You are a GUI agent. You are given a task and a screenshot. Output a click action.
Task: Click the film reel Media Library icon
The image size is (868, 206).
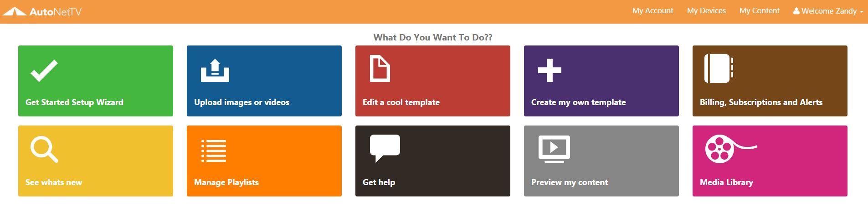[x=731, y=149]
